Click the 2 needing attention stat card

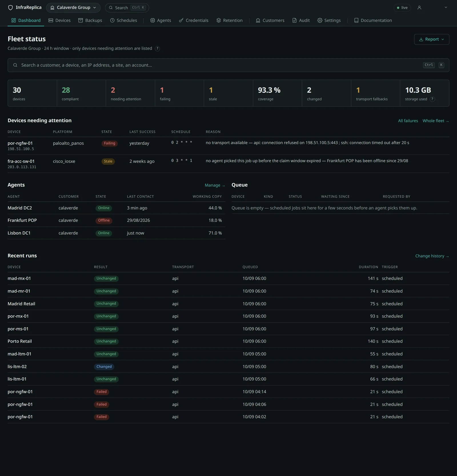[131, 93]
